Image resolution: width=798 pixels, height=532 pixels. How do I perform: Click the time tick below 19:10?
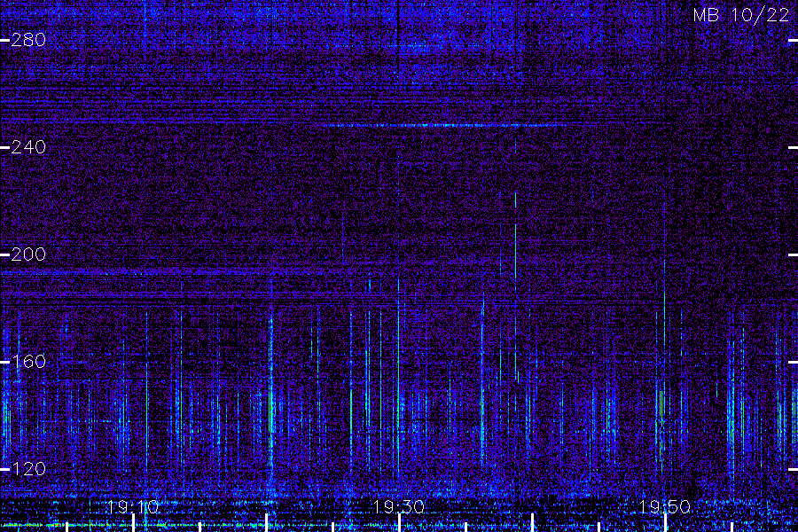point(133,523)
